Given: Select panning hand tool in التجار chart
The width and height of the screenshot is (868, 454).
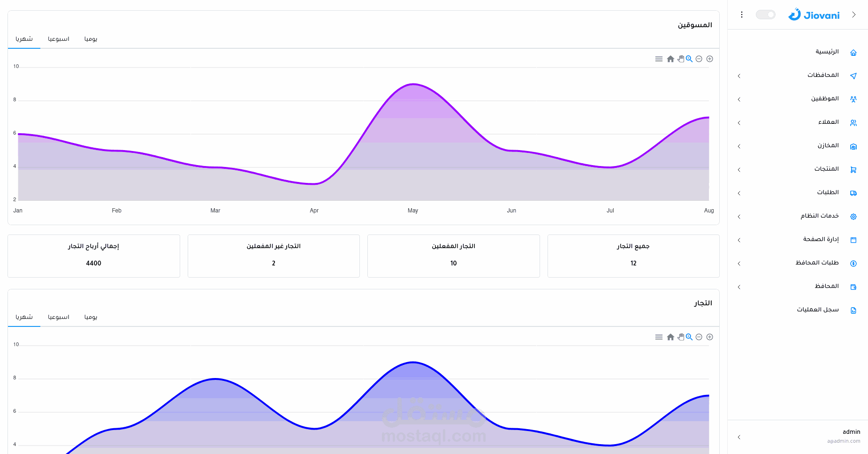Looking at the screenshot, I should click(x=681, y=337).
